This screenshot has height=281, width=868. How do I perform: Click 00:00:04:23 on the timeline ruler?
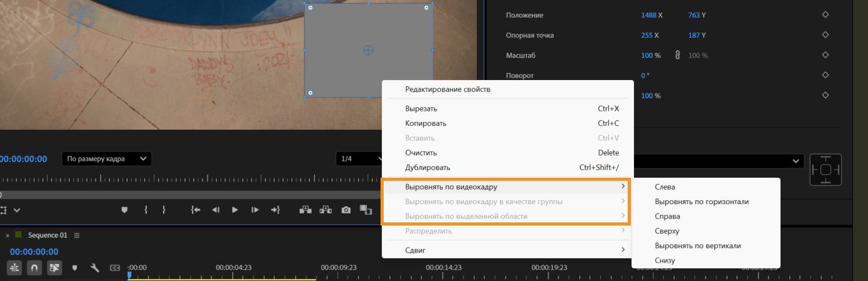click(x=233, y=267)
